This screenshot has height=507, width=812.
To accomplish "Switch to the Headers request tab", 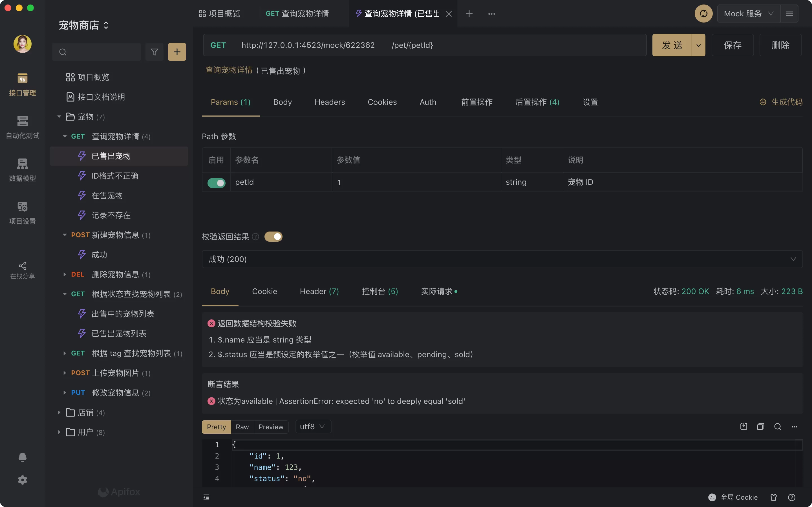I will click(330, 102).
